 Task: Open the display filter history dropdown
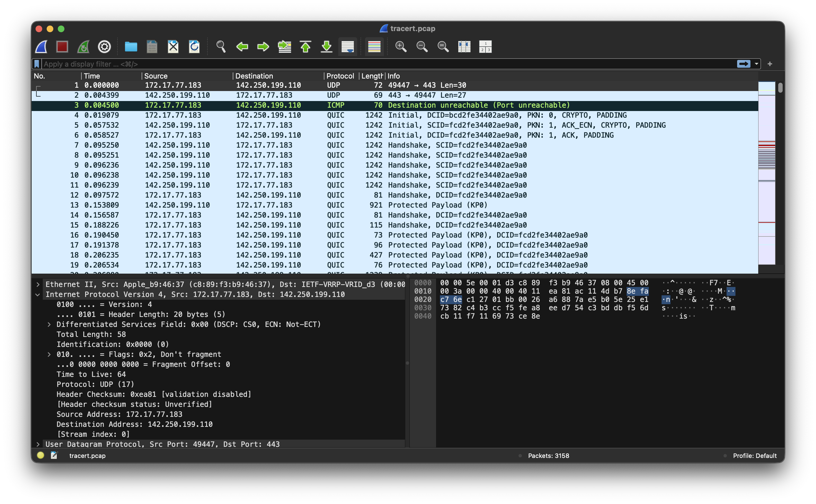[x=756, y=64]
